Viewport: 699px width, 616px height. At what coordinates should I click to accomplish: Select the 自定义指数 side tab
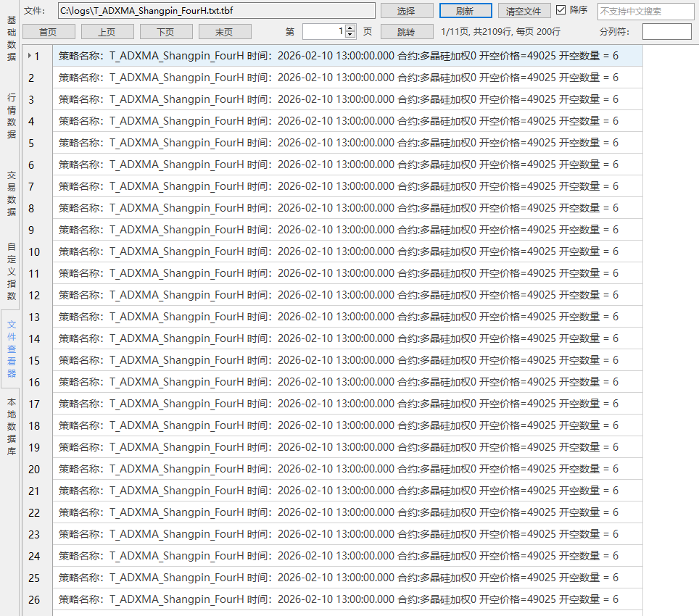pos(11,271)
